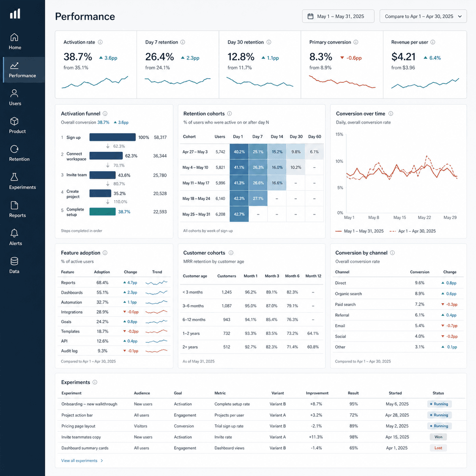Click the Performance chart icon in sidebar
The height and width of the screenshot is (476, 476).
14,65
